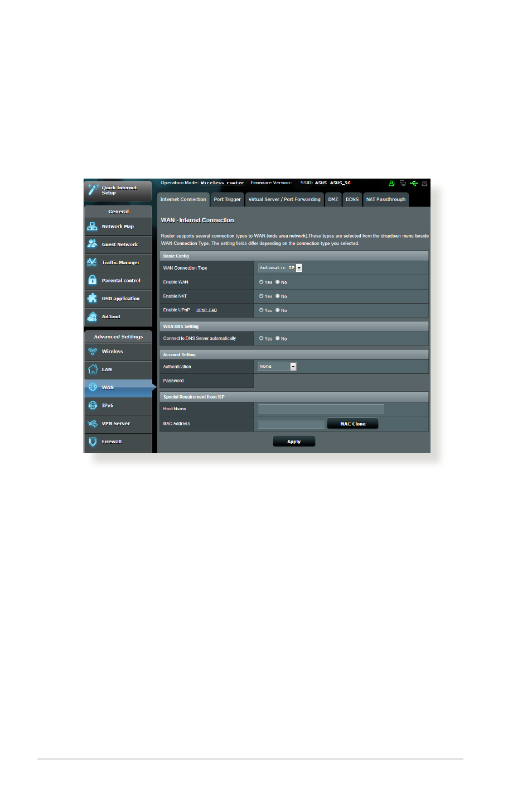The height and width of the screenshot is (802, 532).
Task: Click the VPN Server icon
Action: [93, 424]
